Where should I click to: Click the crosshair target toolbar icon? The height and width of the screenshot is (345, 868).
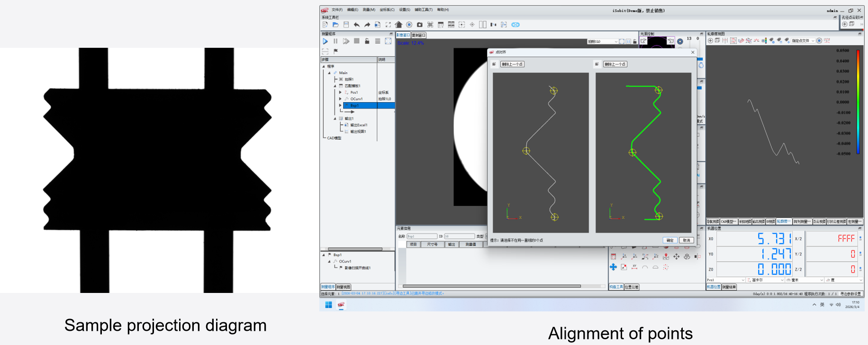point(472,25)
